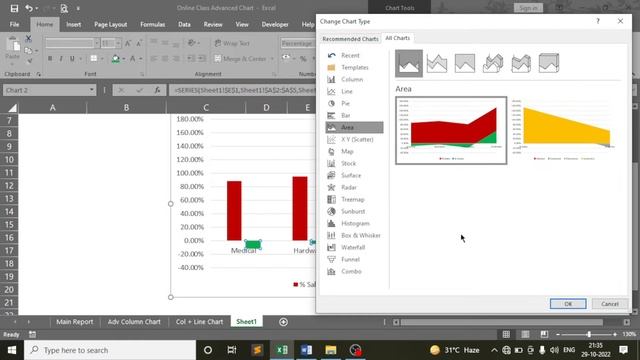Cancel the Change Chart Type dialog
This screenshot has height=360, width=640.
click(x=609, y=304)
